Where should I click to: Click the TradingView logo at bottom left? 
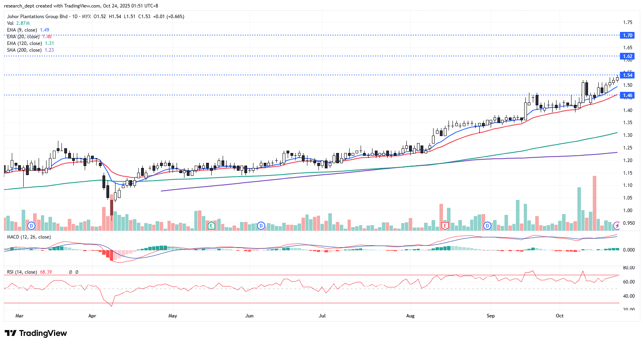point(36,333)
